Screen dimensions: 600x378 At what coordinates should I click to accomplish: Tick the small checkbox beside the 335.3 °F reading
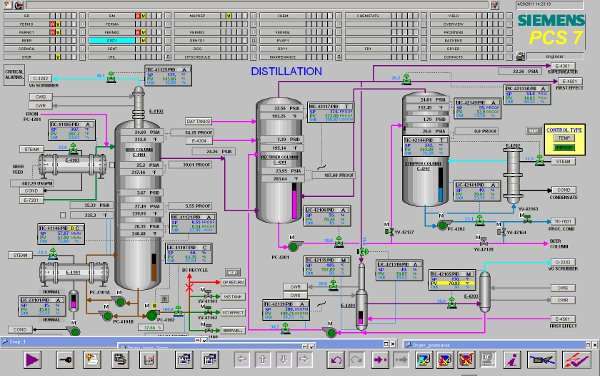point(63,215)
